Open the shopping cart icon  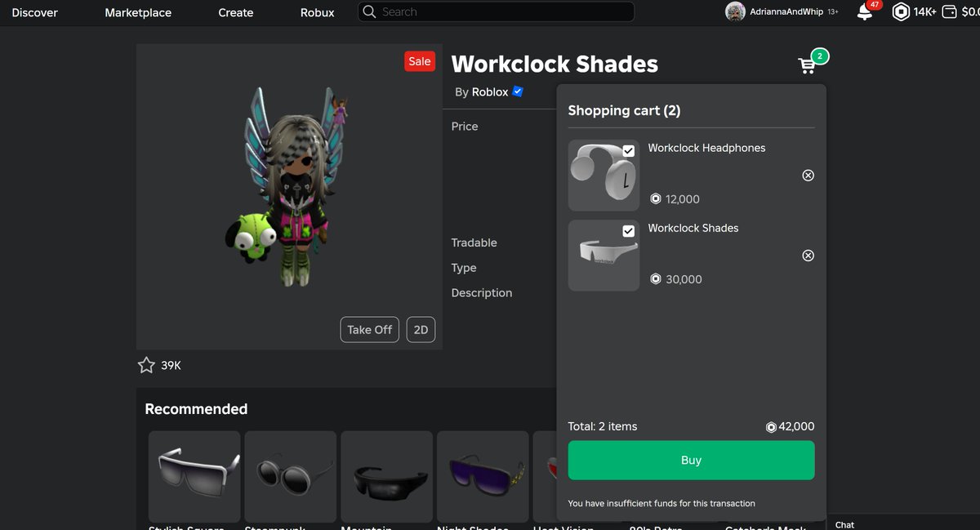tap(807, 65)
